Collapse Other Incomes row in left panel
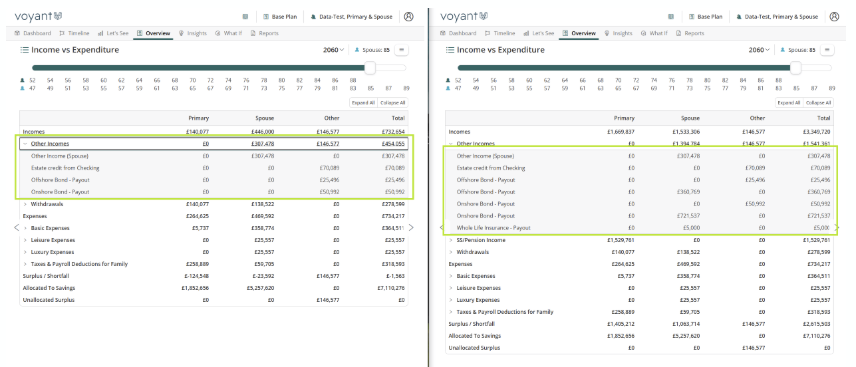 25,144
